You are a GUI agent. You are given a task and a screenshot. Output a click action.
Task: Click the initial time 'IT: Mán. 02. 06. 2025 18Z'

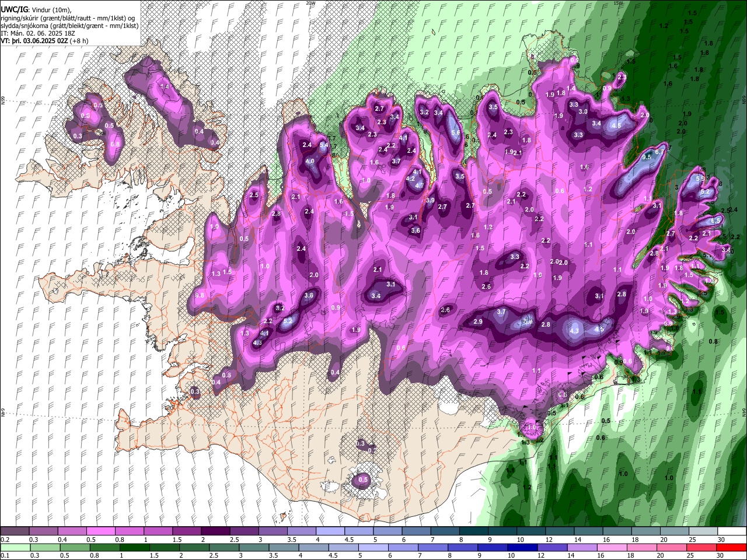pos(39,33)
